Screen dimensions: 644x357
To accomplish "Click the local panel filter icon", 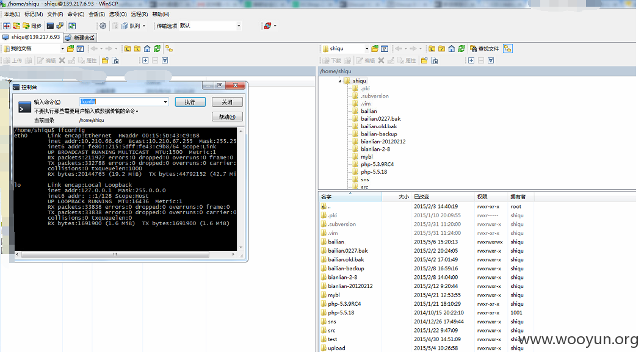I will coord(80,48).
